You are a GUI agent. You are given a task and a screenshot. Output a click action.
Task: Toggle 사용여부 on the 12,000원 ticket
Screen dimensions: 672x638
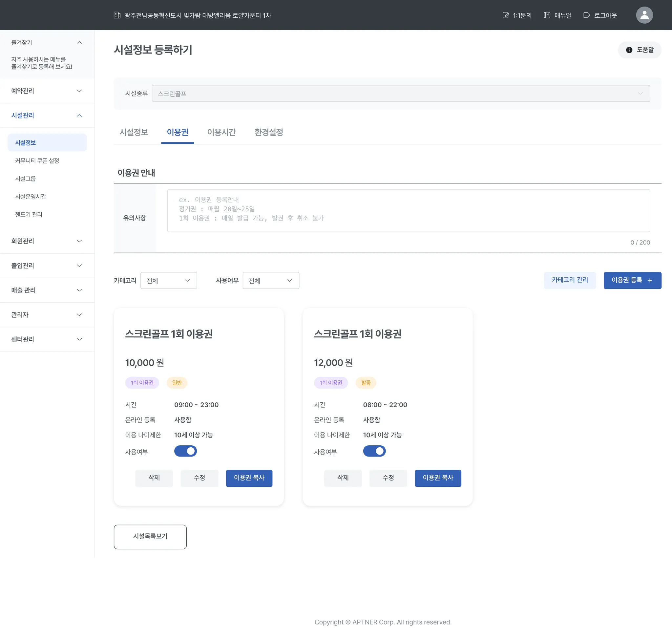(374, 451)
